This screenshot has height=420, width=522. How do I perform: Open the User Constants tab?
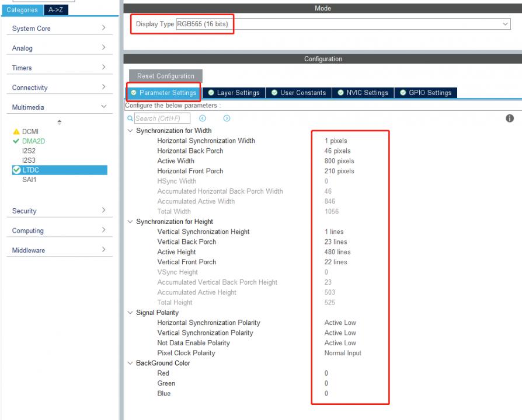coord(298,93)
